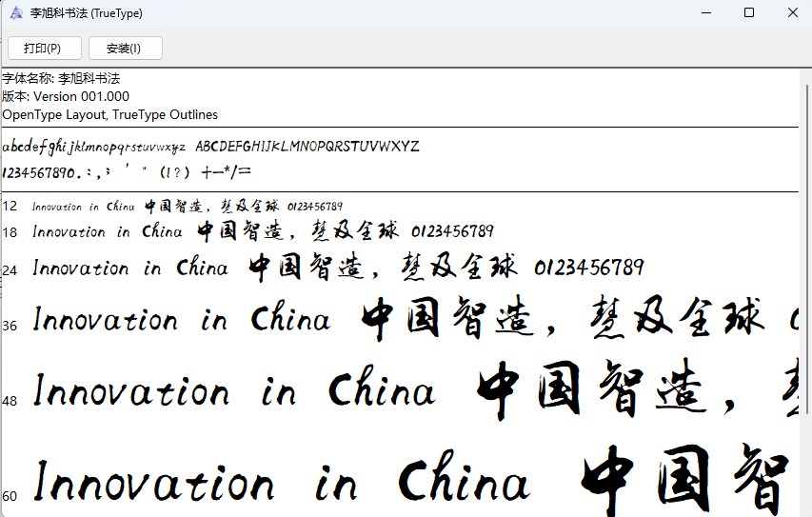Click the size 18 sample label
This screenshot has height=517, width=812.
10,232
